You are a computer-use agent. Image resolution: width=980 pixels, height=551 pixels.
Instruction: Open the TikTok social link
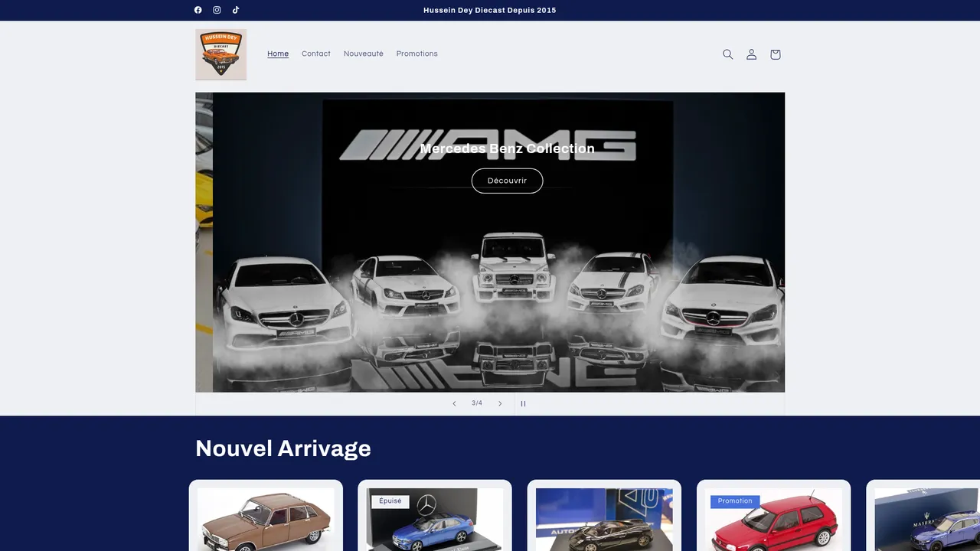236,10
